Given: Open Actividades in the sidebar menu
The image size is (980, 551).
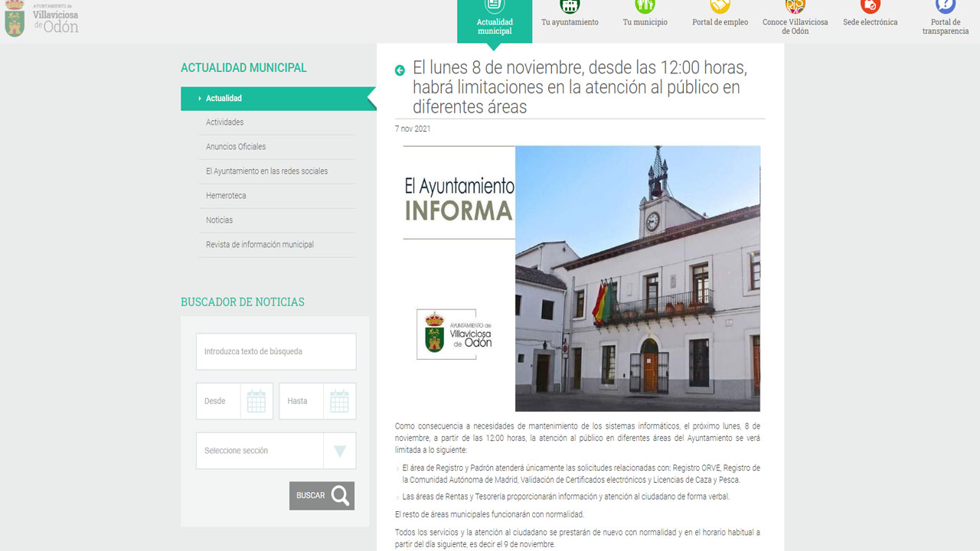Looking at the screenshot, I should tap(224, 122).
